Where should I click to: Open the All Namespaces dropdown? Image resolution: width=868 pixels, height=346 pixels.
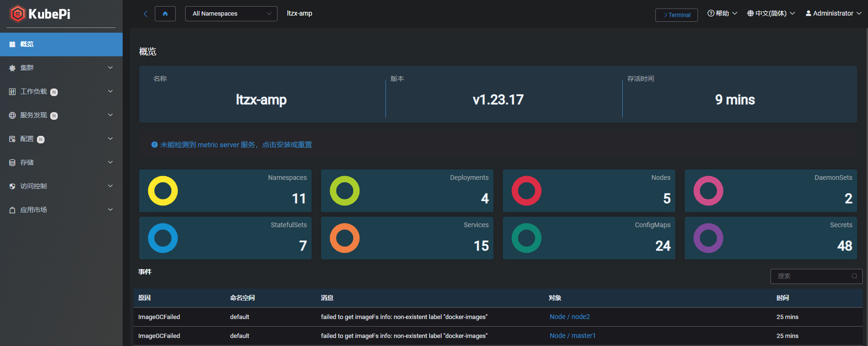pyautogui.click(x=231, y=14)
